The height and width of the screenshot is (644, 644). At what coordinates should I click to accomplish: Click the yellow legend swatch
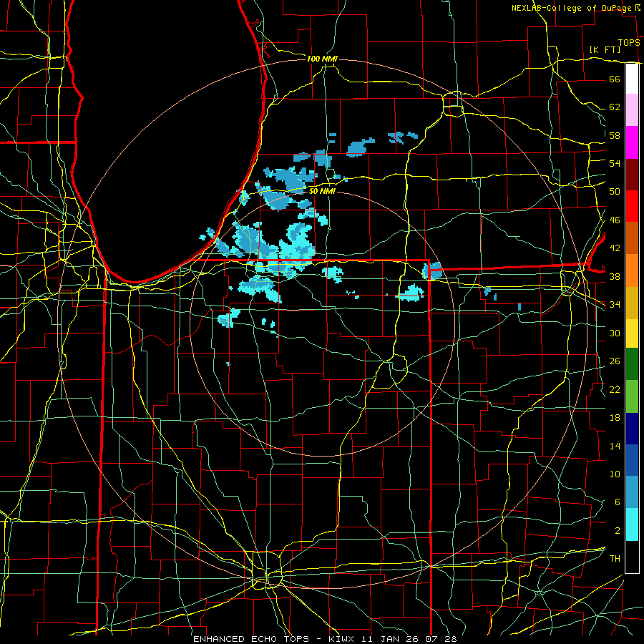click(632, 333)
